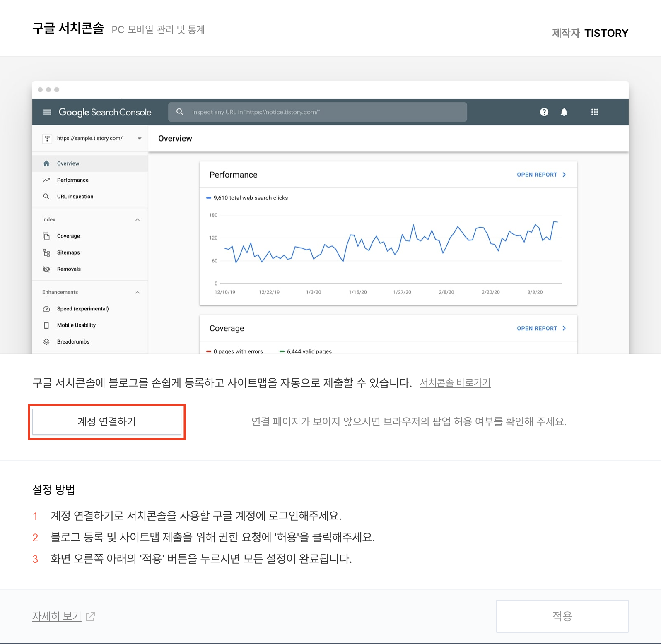Select Coverage in the sidebar
This screenshot has width=661, height=644.
(x=90, y=236)
